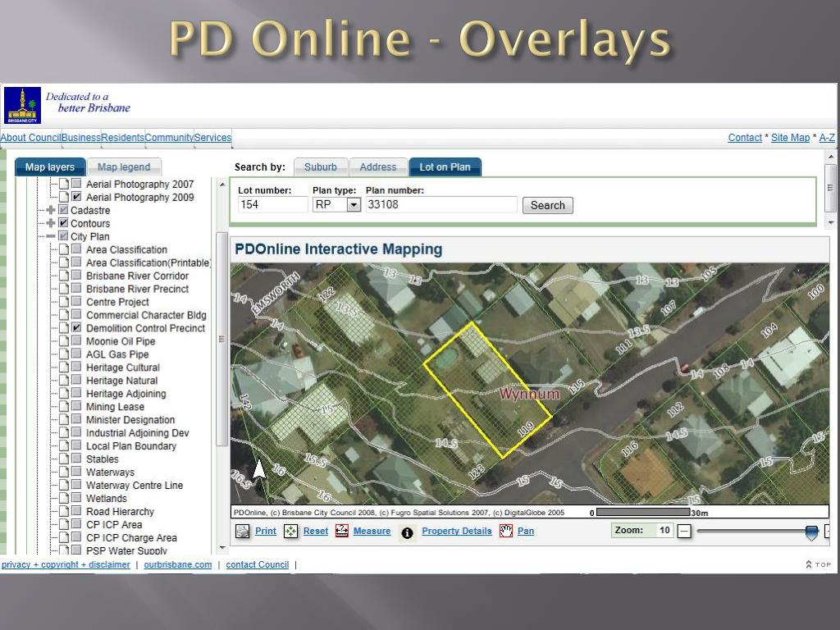Enable the Aerial Photography 2007 layer
Screen dimensions: 840x630
[x=76, y=184]
